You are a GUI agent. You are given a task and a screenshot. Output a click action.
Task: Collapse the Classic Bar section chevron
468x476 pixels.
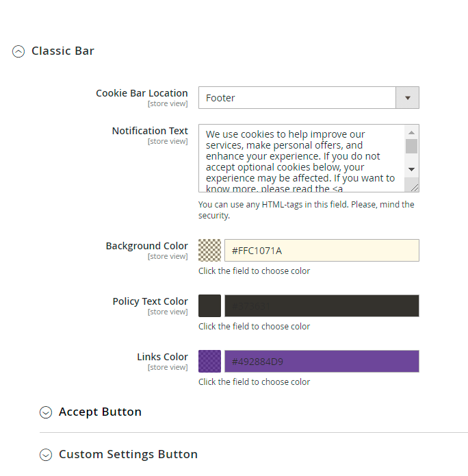pos(18,51)
